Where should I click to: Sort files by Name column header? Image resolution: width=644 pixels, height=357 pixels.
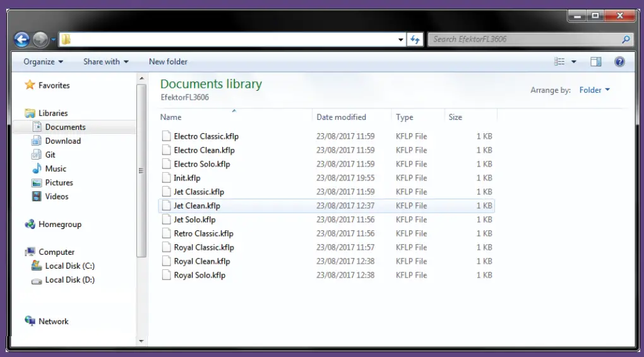pyautogui.click(x=171, y=117)
